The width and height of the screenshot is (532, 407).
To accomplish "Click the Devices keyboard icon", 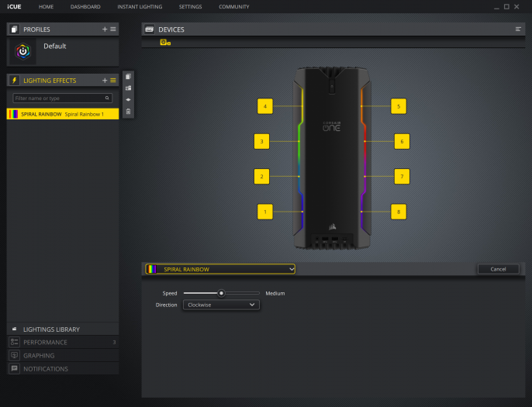I will tap(149, 29).
